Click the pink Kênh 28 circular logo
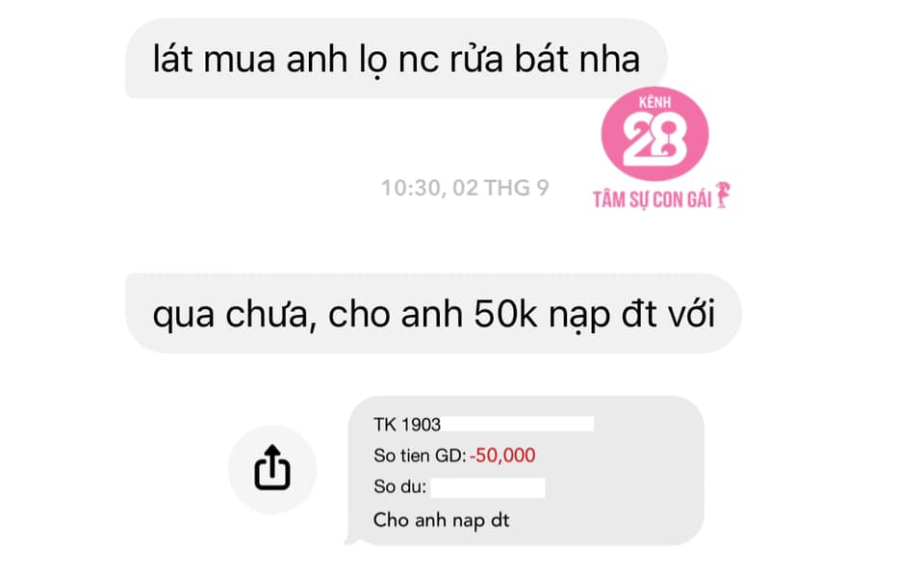 [x=654, y=134]
